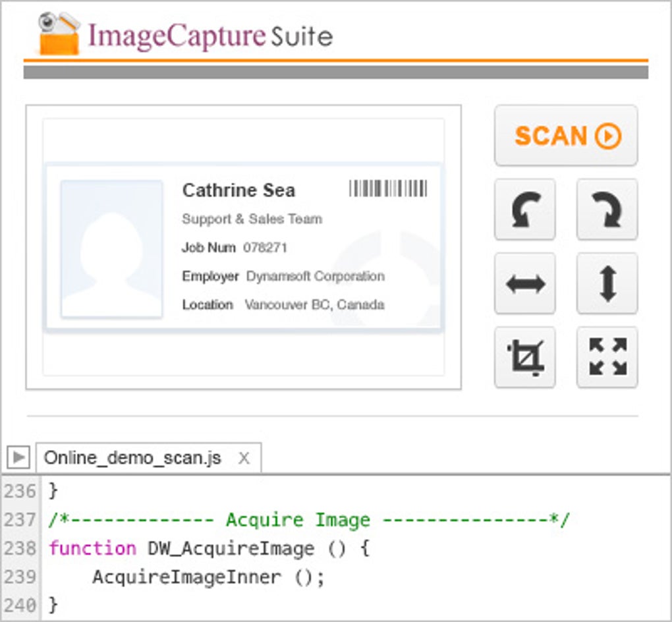Image resolution: width=672 pixels, height=622 pixels.
Task: Open the fullscreen expand view
Action: (x=607, y=357)
